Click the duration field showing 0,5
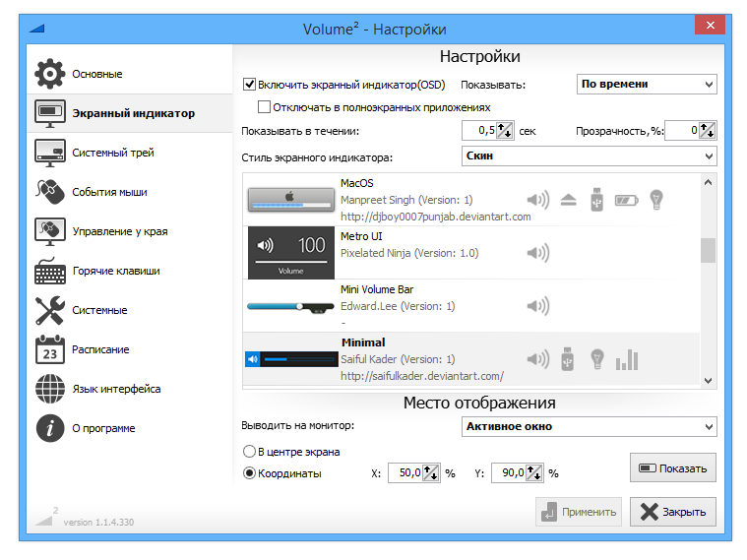Screen dimensions: 747x560 [479, 131]
